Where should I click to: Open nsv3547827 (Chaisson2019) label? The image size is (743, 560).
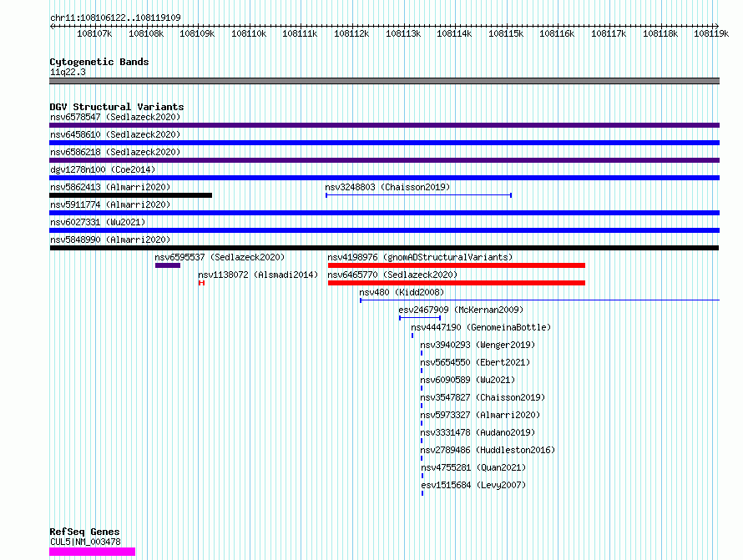[x=483, y=397]
